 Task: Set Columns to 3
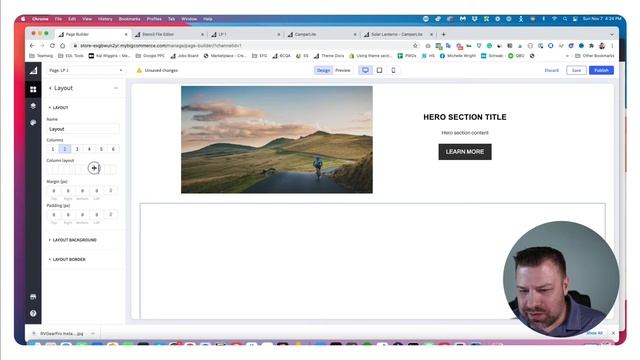coord(77,149)
